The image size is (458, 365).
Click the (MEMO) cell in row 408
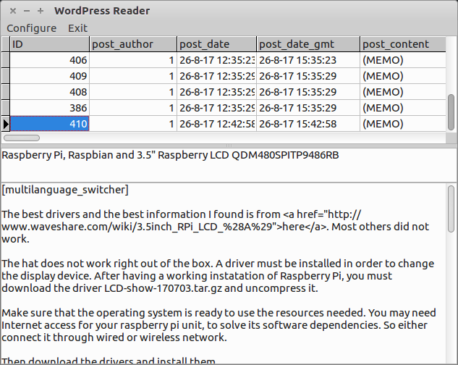(x=403, y=92)
